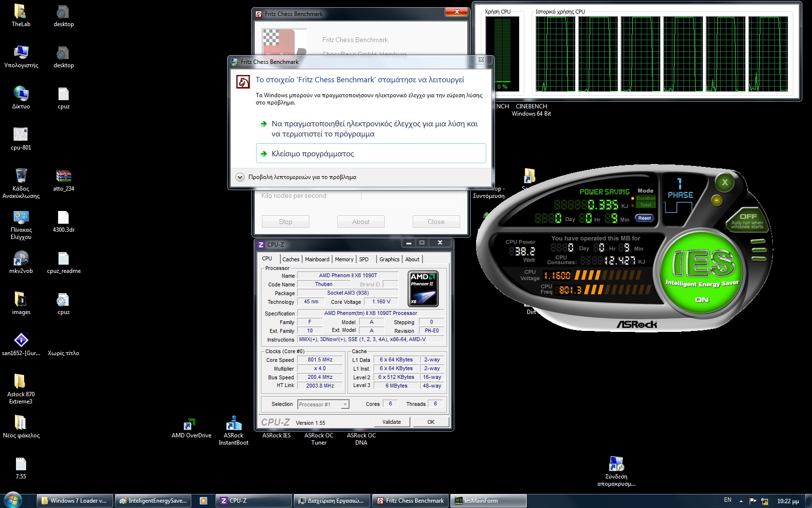Open Astock 870 Extreme3 folder
The width and height of the screenshot is (812, 508).
[21, 389]
